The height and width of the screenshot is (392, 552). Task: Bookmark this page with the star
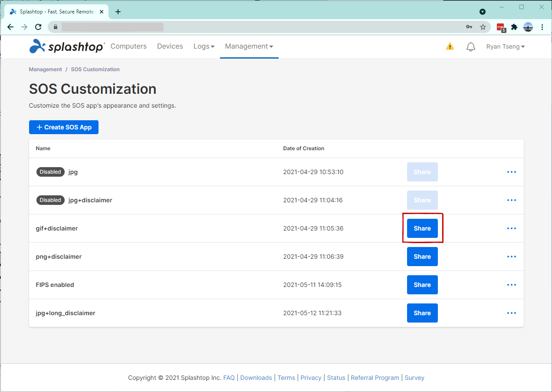pyautogui.click(x=483, y=27)
